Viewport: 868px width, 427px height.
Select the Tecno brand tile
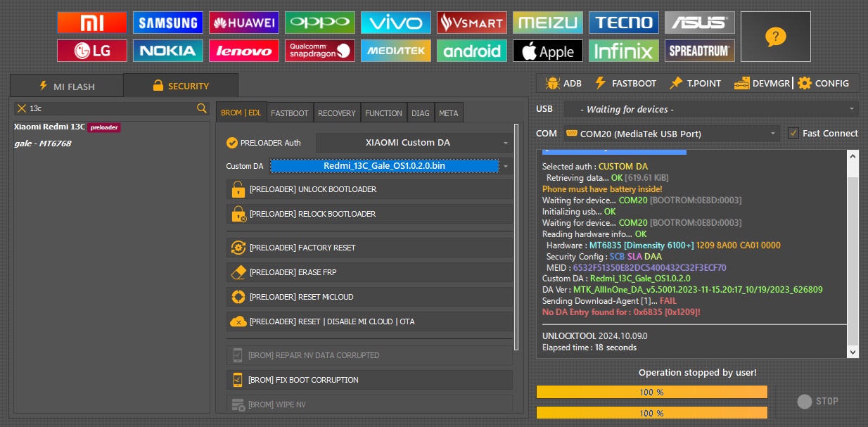point(624,23)
